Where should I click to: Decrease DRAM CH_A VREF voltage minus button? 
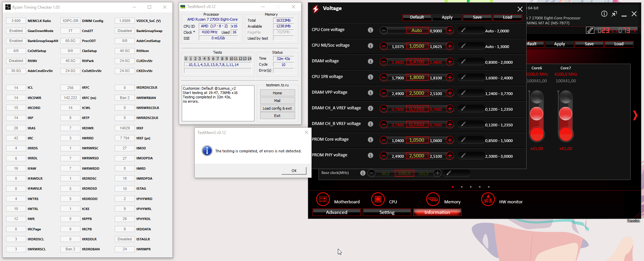point(384,109)
